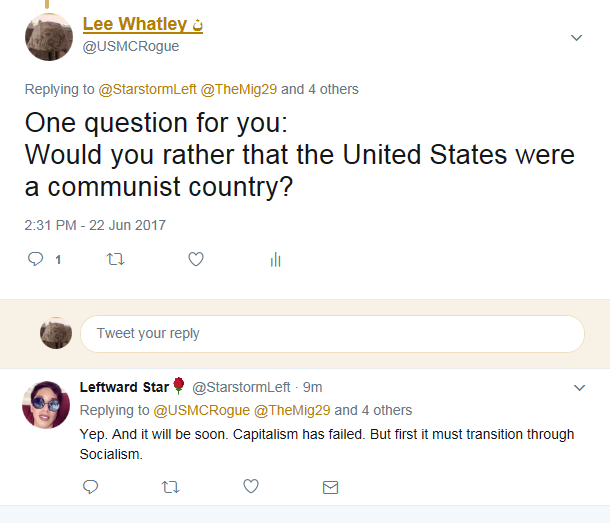Open @StarstormLeft mention in main tweet
This screenshot has height=523, width=610.
[147, 90]
